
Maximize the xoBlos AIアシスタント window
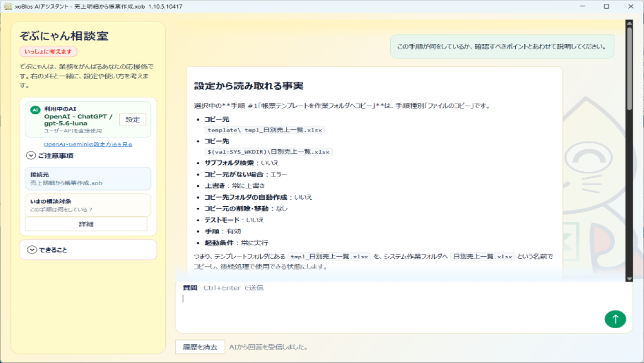tap(606, 6)
